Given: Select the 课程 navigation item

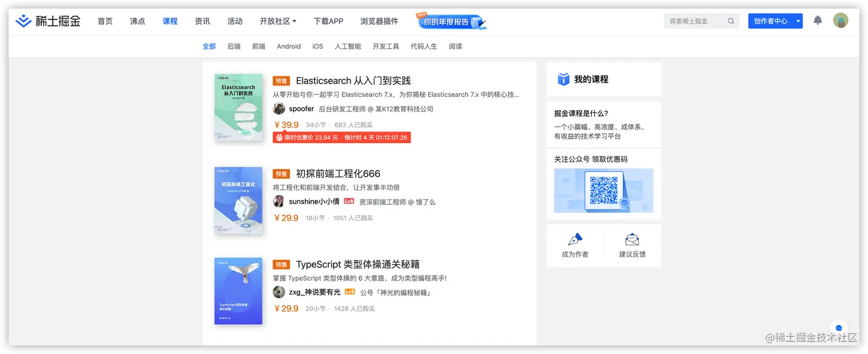Looking at the screenshot, I should [170, 21].
